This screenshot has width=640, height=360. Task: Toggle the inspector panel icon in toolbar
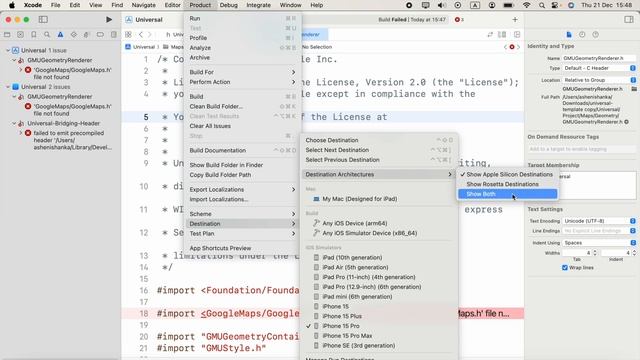[629, 20]
